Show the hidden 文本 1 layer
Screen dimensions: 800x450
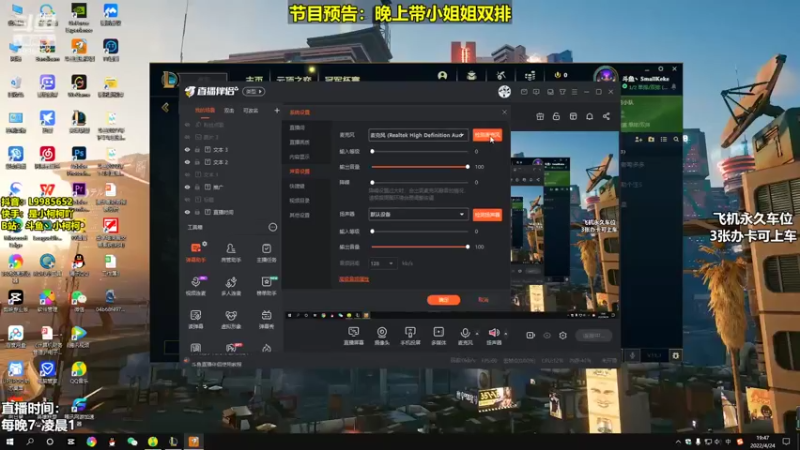click(187, 174)
